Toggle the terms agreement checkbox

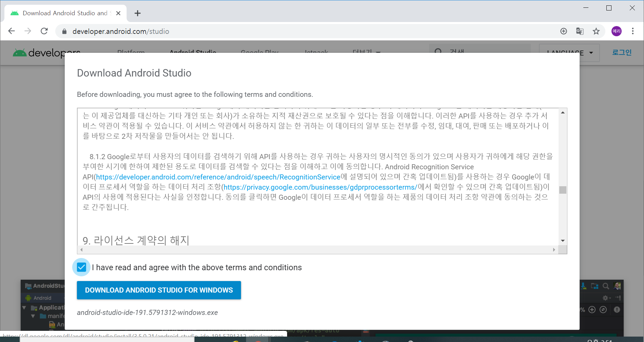[x=81, y=267]
